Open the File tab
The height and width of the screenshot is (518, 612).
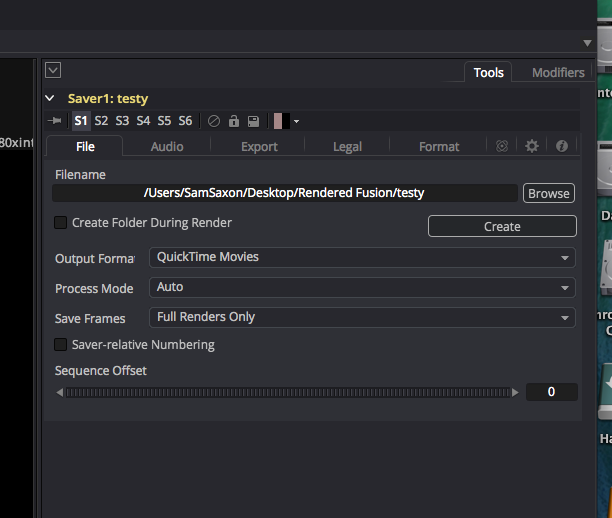[x=85, y=146]
